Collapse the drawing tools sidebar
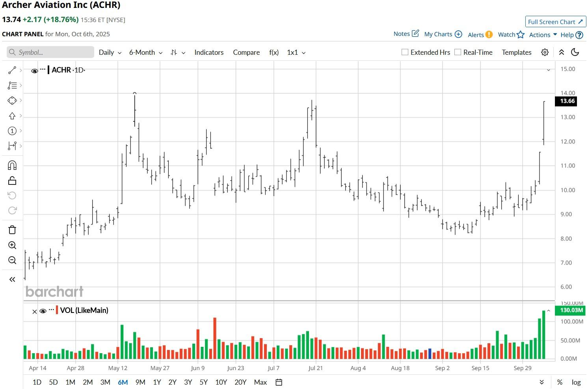 12,279
